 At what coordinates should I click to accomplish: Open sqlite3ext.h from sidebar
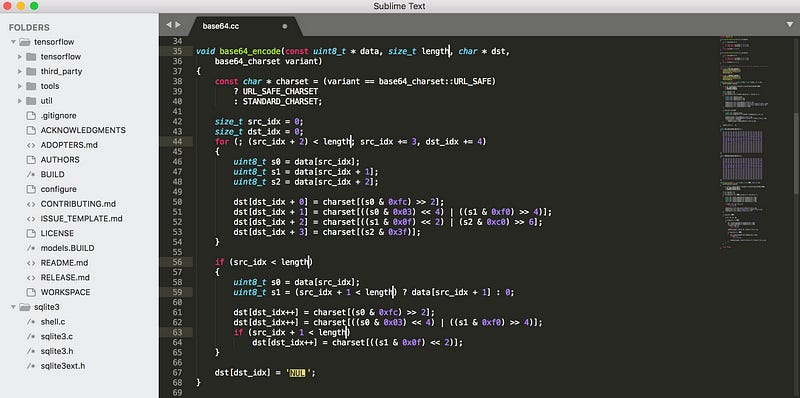[63, 366]
